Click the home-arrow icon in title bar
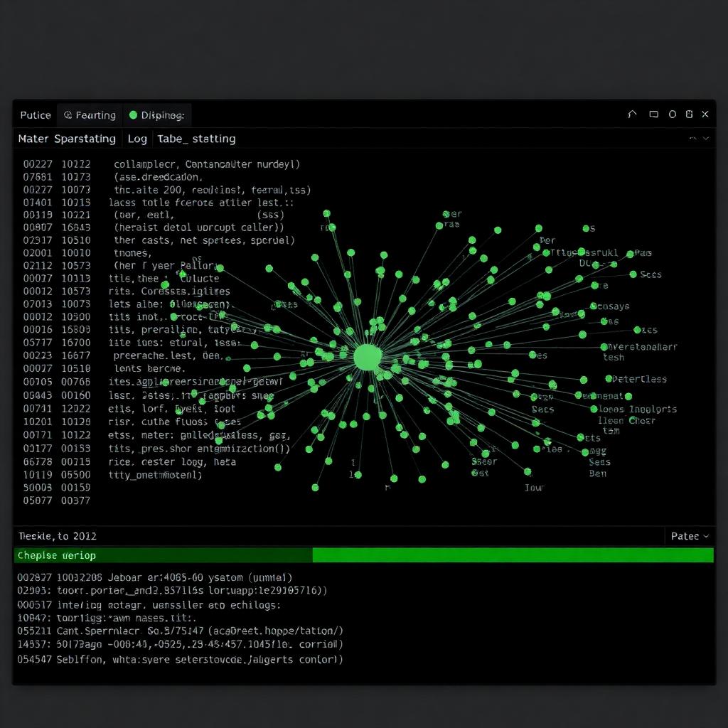Screen dimensions: 728x728 (x=632, y=114)
